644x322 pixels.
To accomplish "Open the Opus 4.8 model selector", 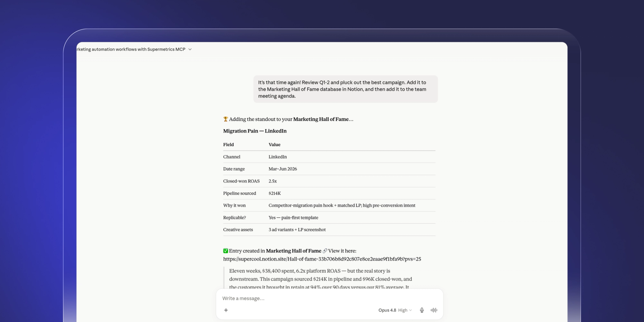I will tap(395, 310).
